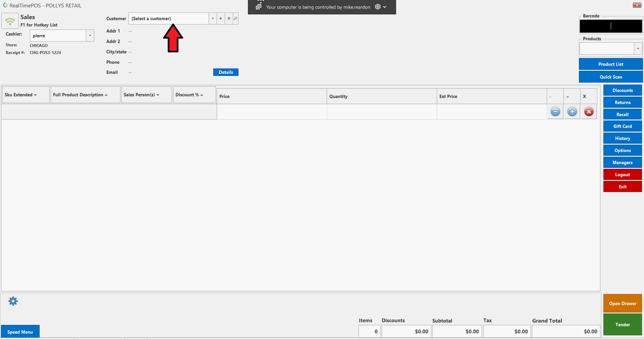The height and width of the screenshot is (339, 644).
Task: Clear the customer with the X icon
Action: pyautogui.click(x=229, y=18)
